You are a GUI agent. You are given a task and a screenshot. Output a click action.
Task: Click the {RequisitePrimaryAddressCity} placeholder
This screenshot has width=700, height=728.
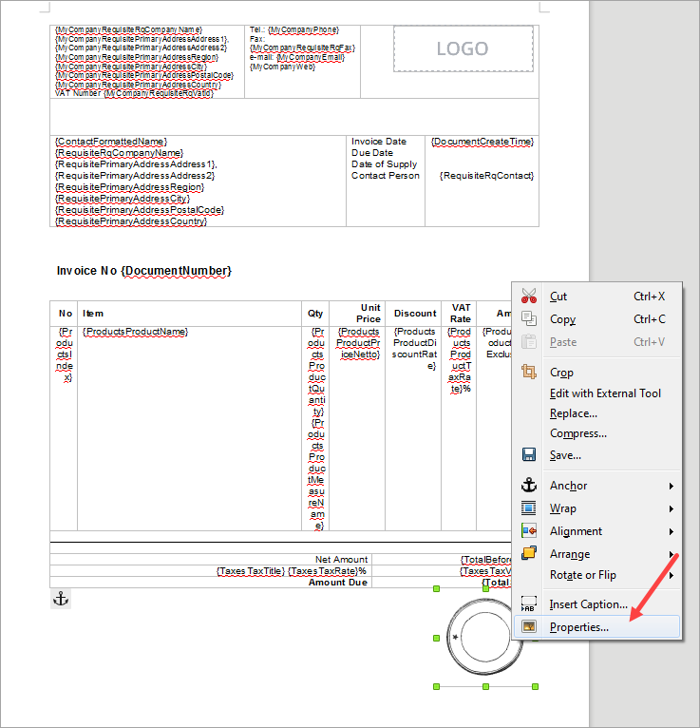coord(123,199)
